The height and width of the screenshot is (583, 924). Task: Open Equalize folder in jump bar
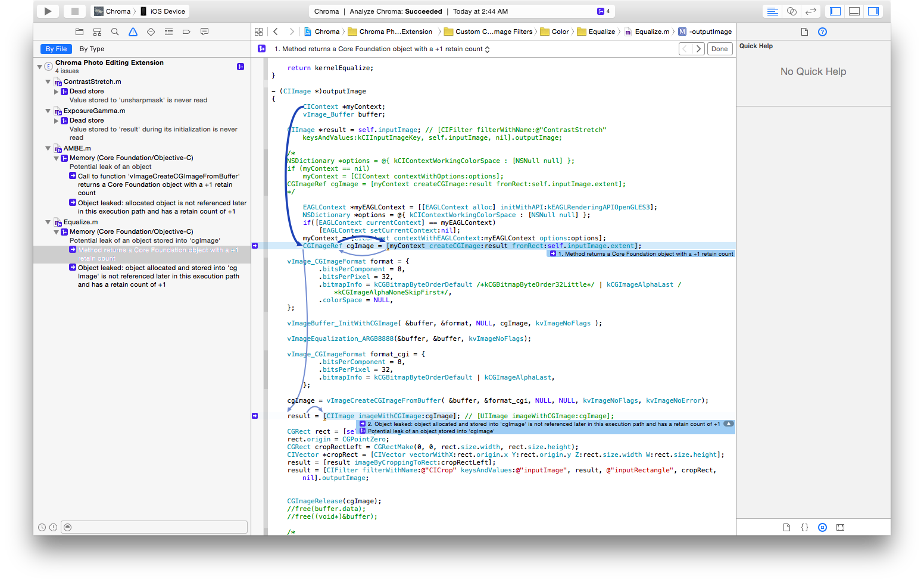[x=596, y=32]
